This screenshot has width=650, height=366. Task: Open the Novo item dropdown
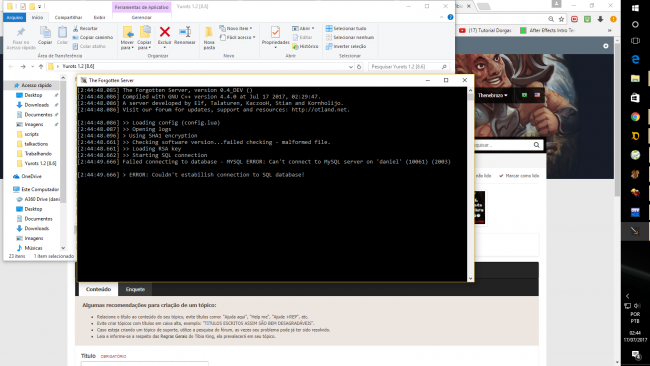point(236,28)
